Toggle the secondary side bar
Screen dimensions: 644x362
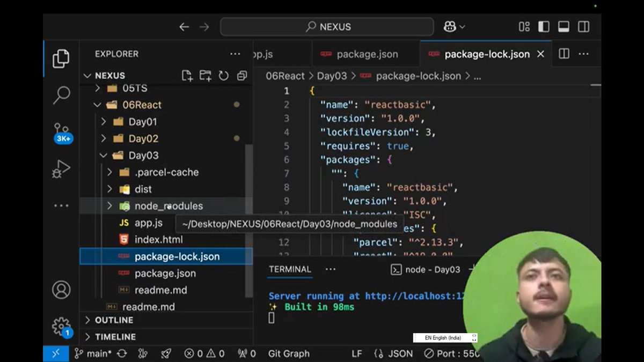pos(584,27)
